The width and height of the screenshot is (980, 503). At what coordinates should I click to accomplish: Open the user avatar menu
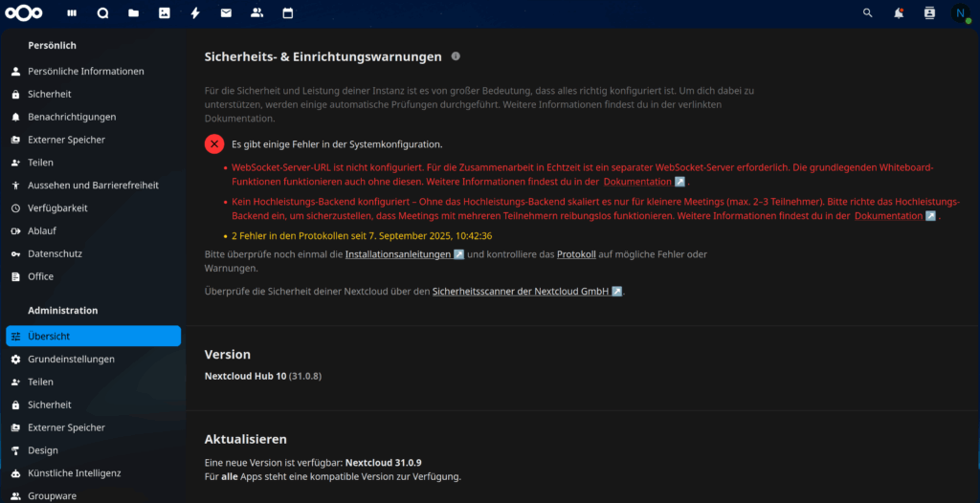click(x=961, y=13)
